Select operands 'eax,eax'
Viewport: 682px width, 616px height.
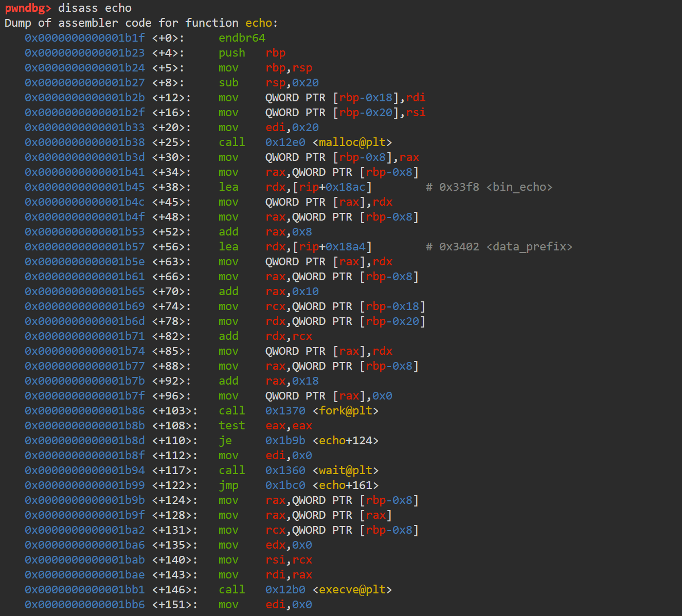click(289, 426)
